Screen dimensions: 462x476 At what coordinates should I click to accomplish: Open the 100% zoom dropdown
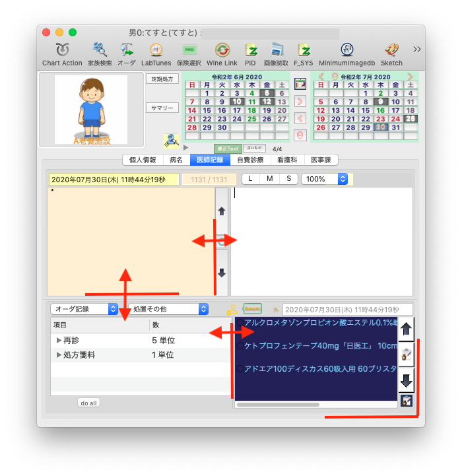click(324, 179)
